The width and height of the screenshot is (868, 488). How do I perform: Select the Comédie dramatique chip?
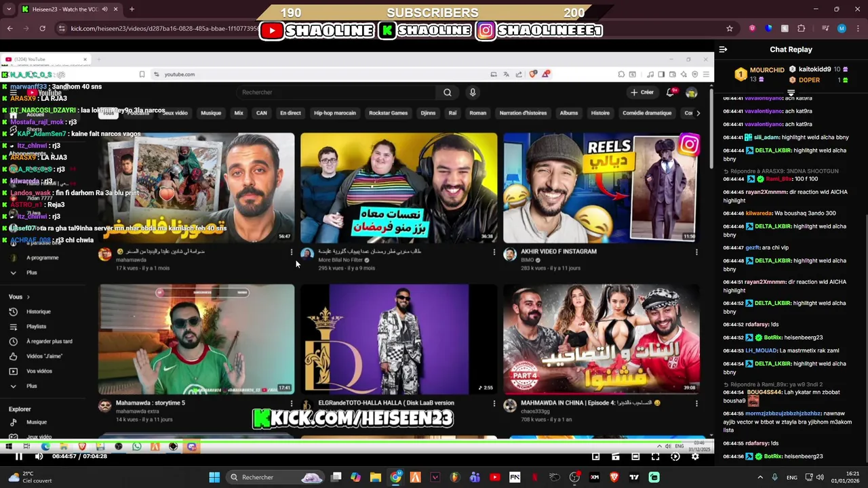coord(647,113)
